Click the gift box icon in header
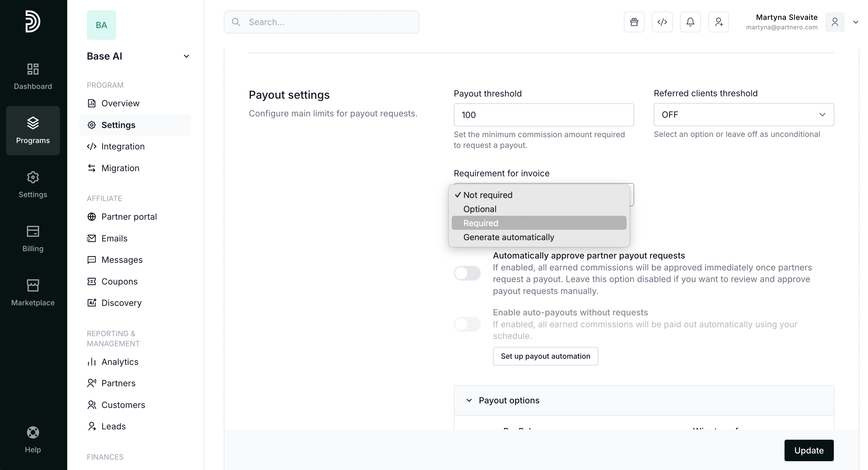Image resolution: width=868 pixels, height=470 pixels. pos(634,22)
